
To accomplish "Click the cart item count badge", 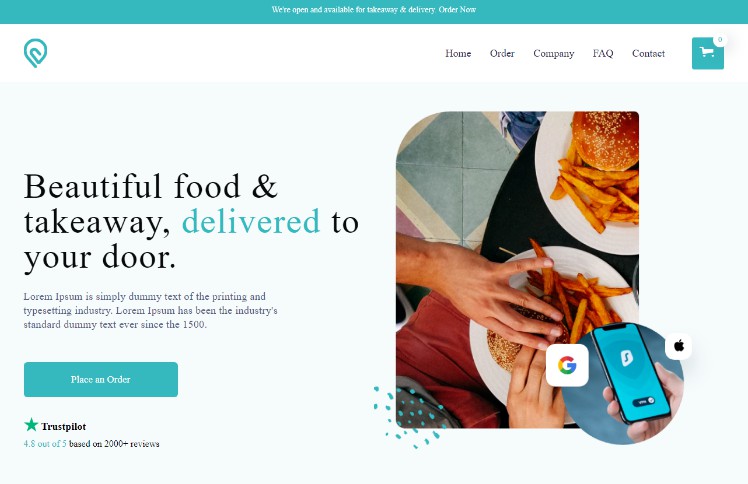I will [720, 40].
